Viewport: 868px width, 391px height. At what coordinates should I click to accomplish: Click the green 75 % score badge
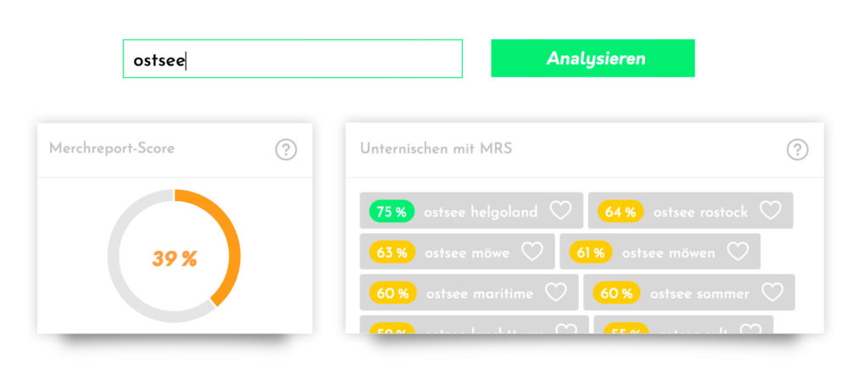click(392, 211)
